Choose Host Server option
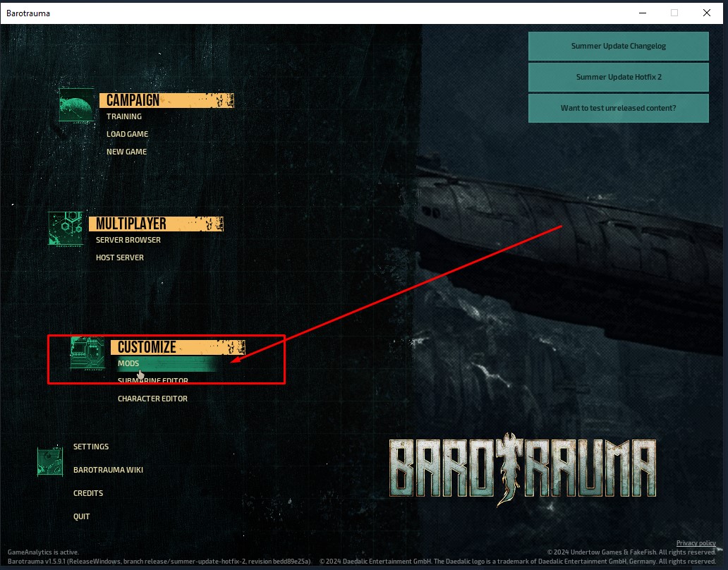Screen dimensions: 728x570 pyautogui.click(x=120, y=257)
